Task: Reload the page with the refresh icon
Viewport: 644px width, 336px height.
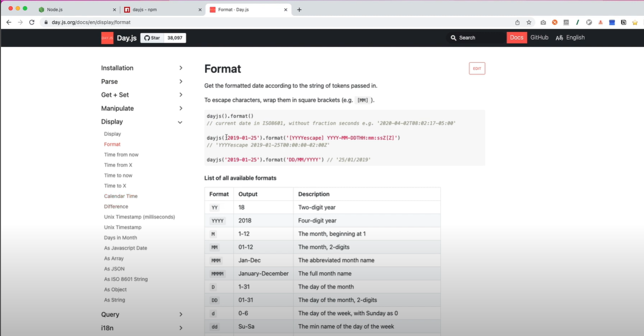Action: click(32, 22)
